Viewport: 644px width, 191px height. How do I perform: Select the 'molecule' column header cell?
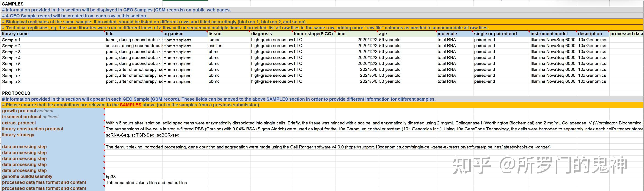click(x=447, y=34)
